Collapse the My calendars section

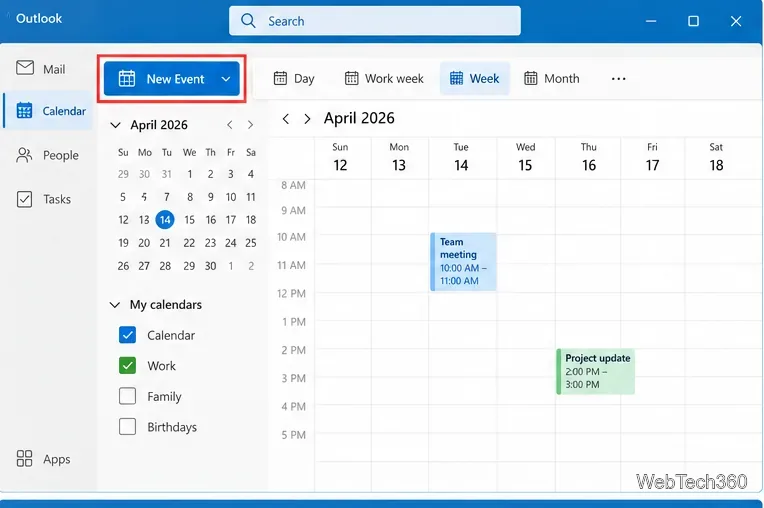(x=115, y=305)
